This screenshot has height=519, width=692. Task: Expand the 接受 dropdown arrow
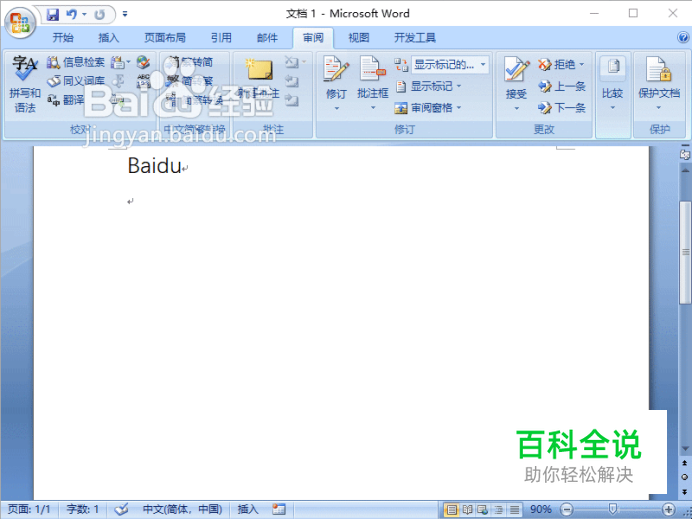pos(516,109)
